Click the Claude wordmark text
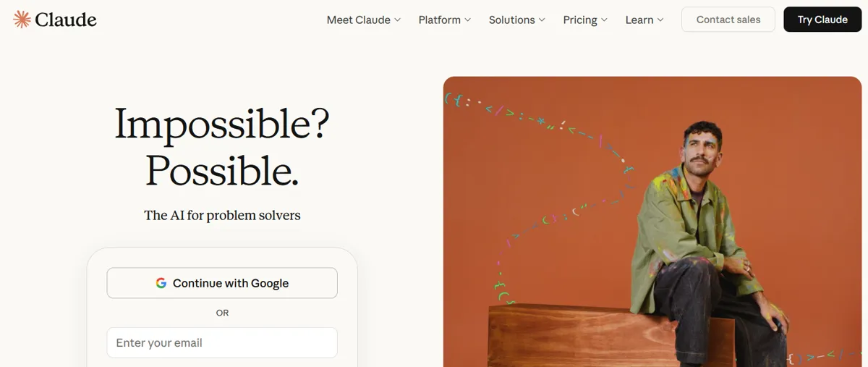This screenshot has height=367, width=868. click(x=66, y=20)
